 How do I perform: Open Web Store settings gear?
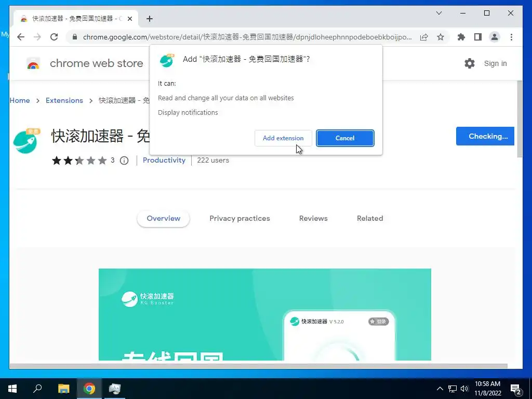pos(470,63)
